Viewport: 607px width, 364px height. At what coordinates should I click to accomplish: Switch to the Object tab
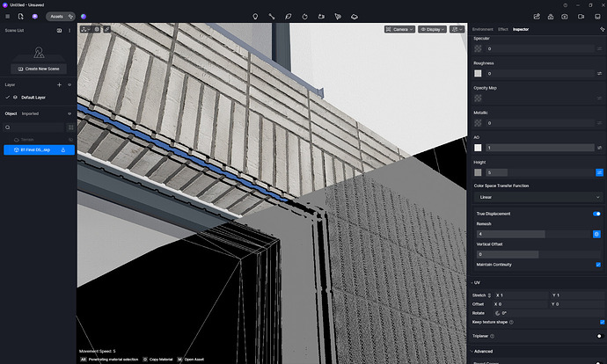click(11, 113)
